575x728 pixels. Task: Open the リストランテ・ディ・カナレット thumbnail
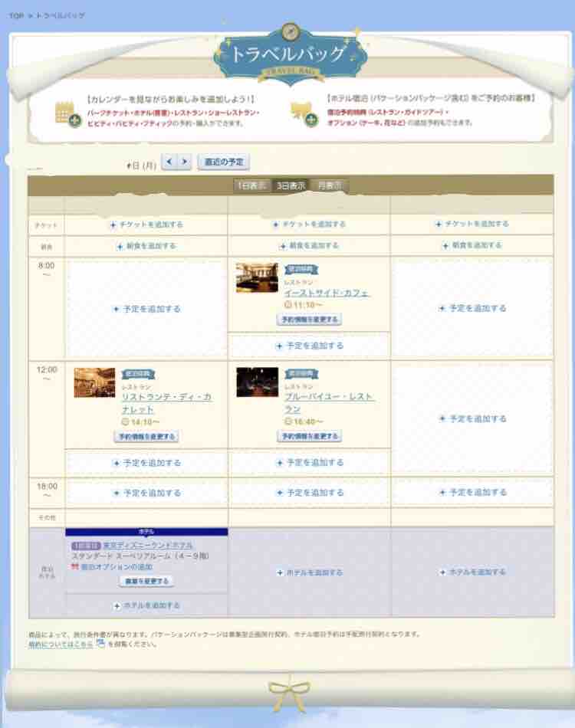click(94, 382)
